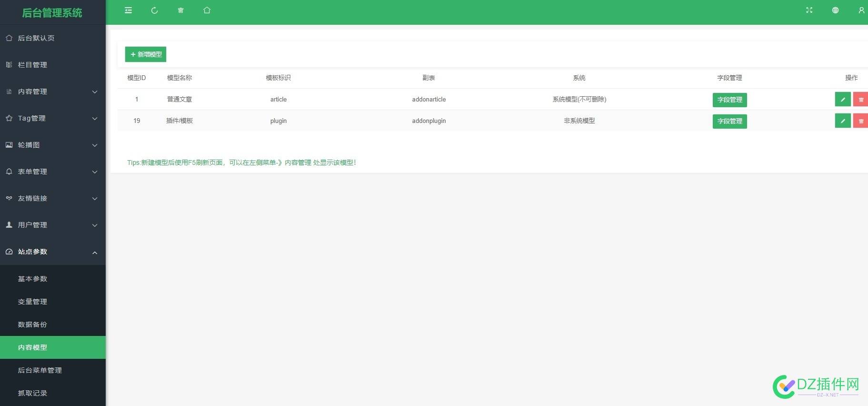Click the 新增模型 button
868x406 pixels.
pyautogui.click(x=146, y=54)
